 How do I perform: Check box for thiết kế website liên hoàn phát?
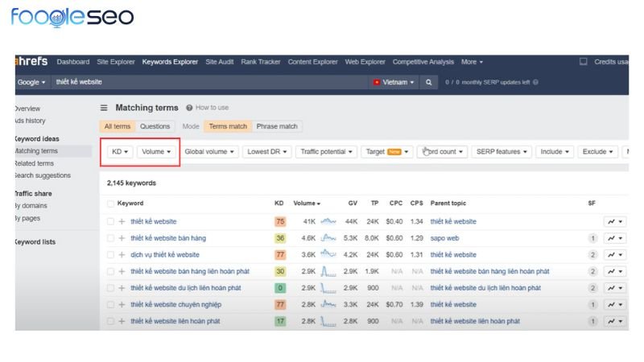tap(110, 321)
